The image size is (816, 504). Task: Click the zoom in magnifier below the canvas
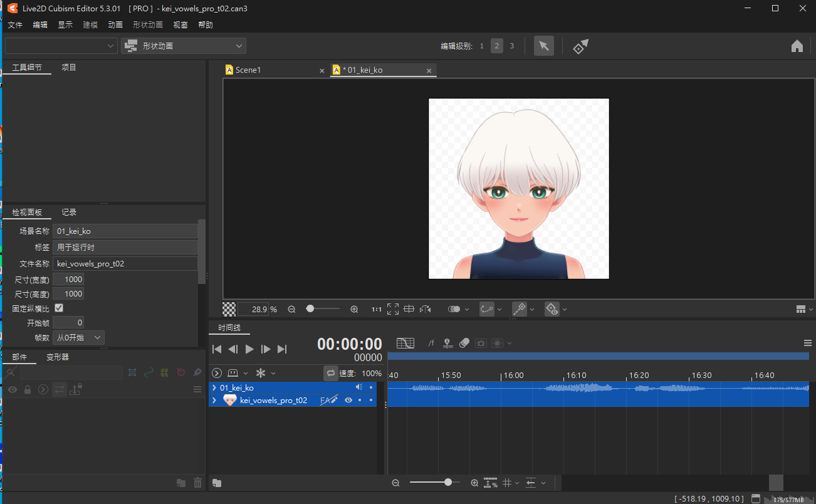354,309
